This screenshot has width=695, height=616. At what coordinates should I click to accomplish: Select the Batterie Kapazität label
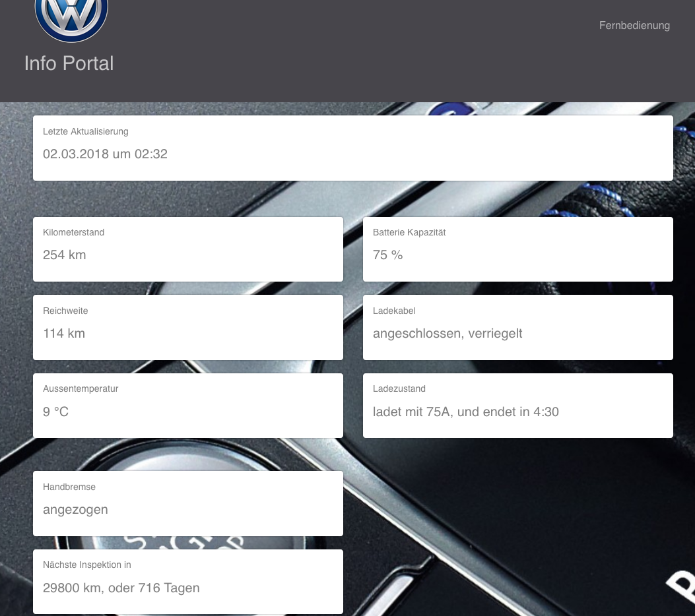(x=409, y=233)
